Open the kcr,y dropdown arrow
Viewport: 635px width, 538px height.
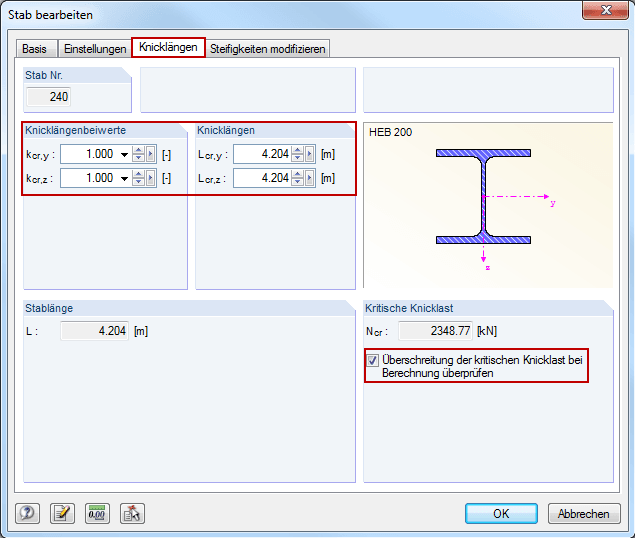(x=124, y=154)
